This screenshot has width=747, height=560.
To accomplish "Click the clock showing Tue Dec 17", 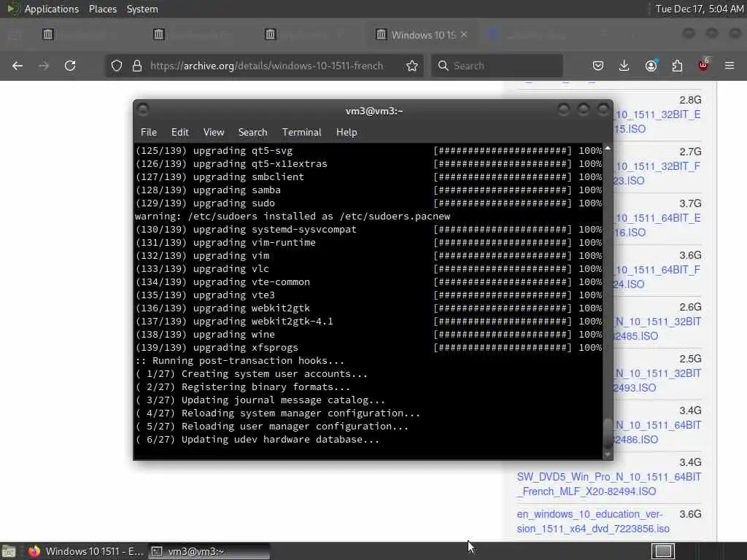I will 700,9.
